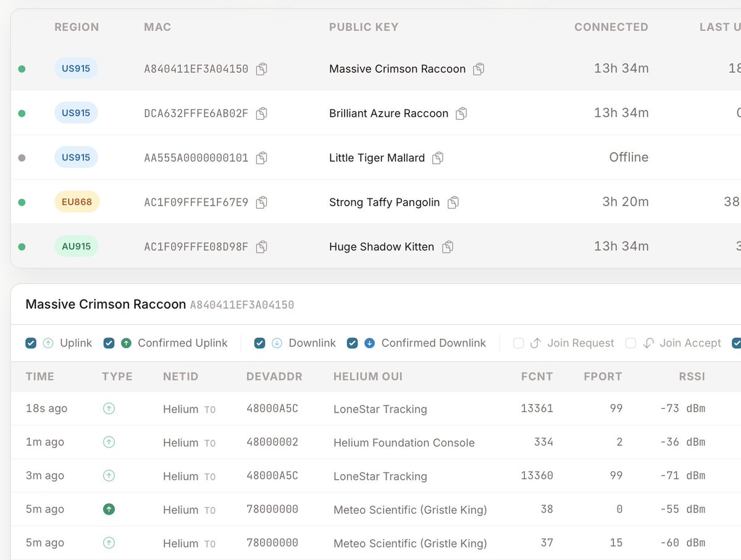Click Helium Foundation Console OUI
The height and width of the screenshot is (560, 741).
404,442
